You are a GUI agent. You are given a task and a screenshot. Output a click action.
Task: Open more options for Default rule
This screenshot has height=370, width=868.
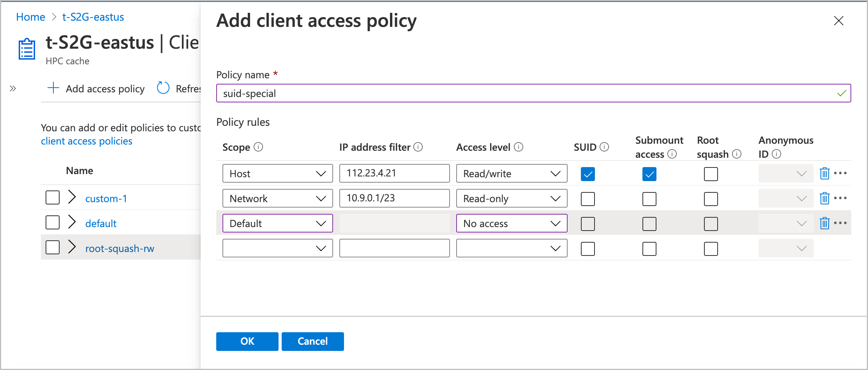point(840,223)
